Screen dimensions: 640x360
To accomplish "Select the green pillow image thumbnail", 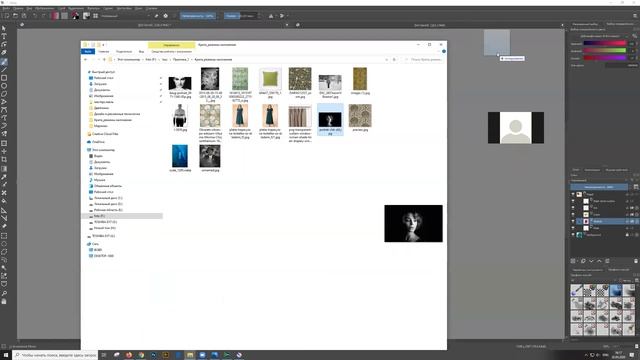I will (270, 78).
